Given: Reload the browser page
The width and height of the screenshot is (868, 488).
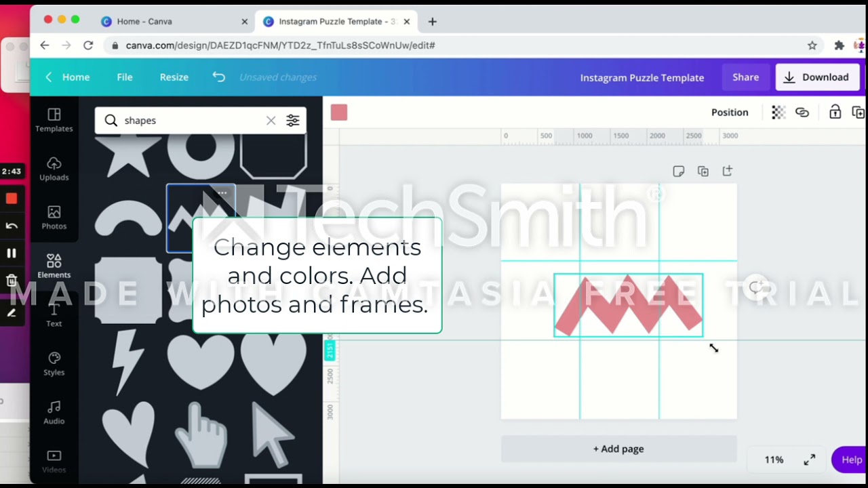Looking at the screenshot, I should pos(88,45).
